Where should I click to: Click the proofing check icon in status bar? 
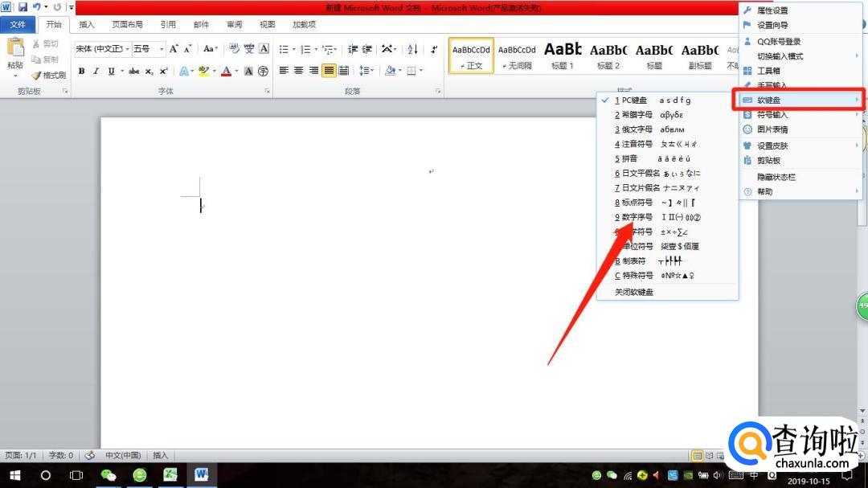pos(90,455)
